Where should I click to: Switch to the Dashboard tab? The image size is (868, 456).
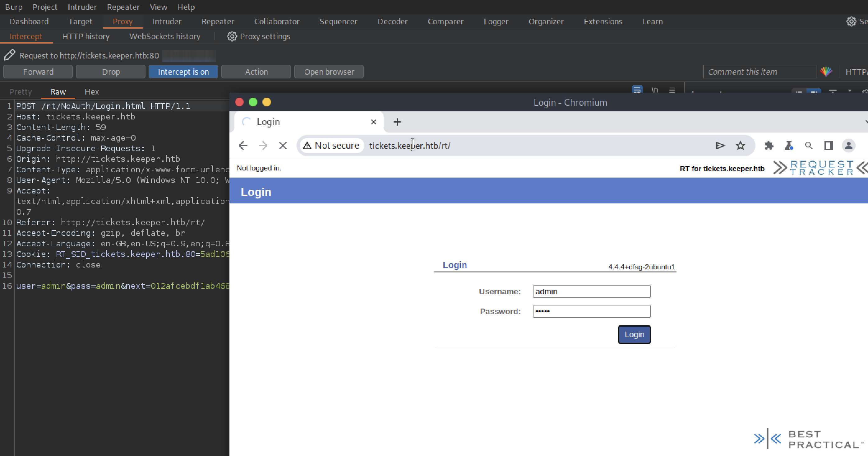(29, 21)
